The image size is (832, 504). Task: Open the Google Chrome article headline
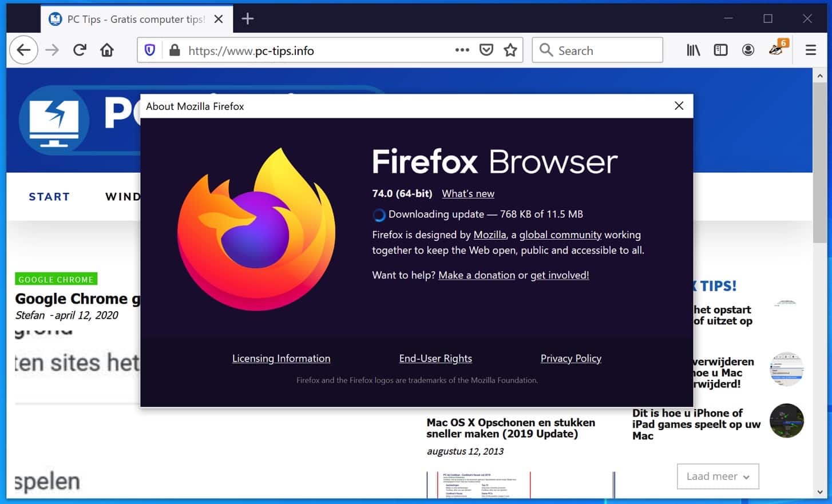(x=78, y=299)
